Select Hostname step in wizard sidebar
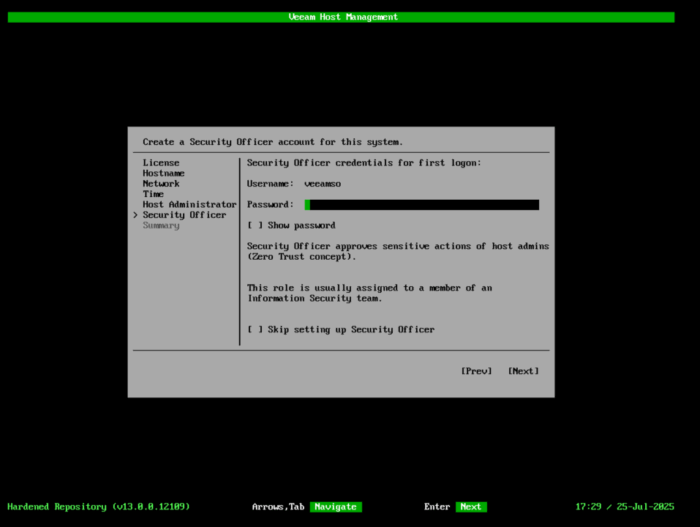 click(163, 173)
